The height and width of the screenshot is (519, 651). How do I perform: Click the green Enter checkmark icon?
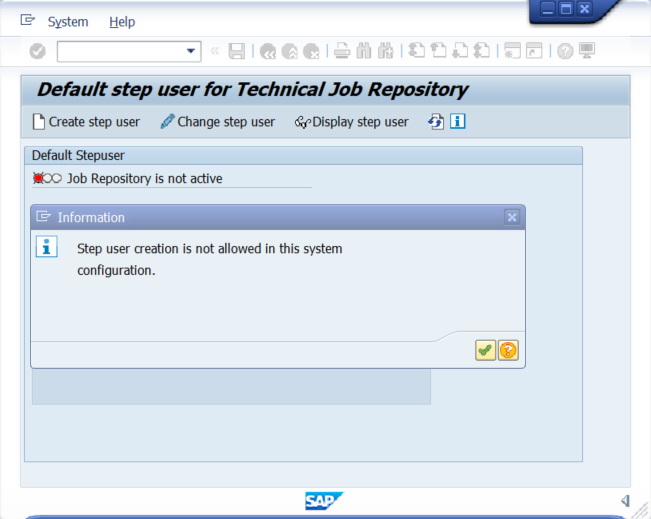(x=37, y=51)
